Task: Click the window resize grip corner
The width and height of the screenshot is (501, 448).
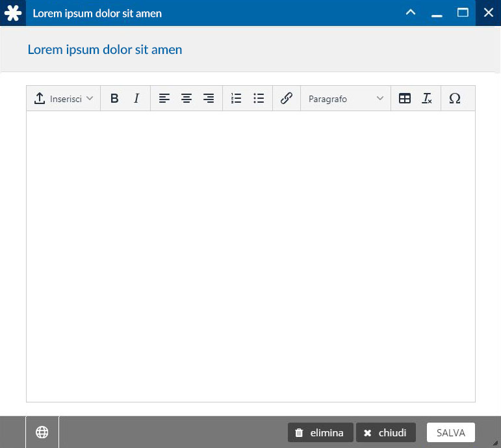Action: pos(496,443)
